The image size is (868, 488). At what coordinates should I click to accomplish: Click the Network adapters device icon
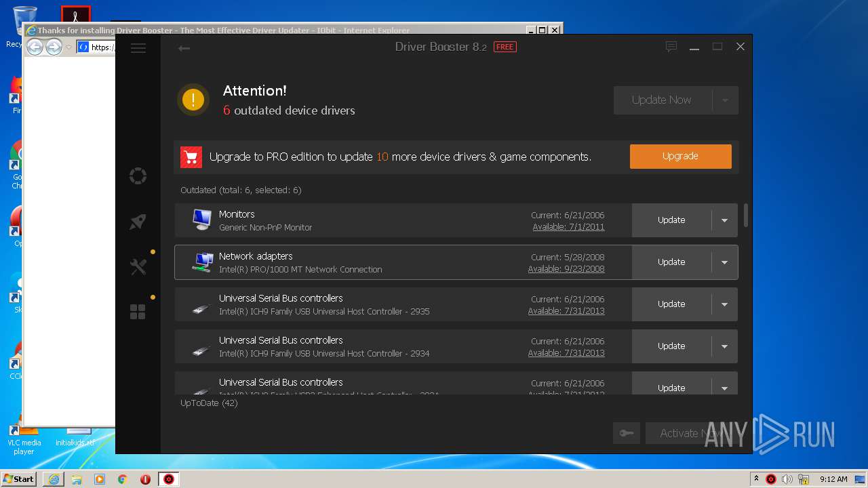(x=201, y=262)
